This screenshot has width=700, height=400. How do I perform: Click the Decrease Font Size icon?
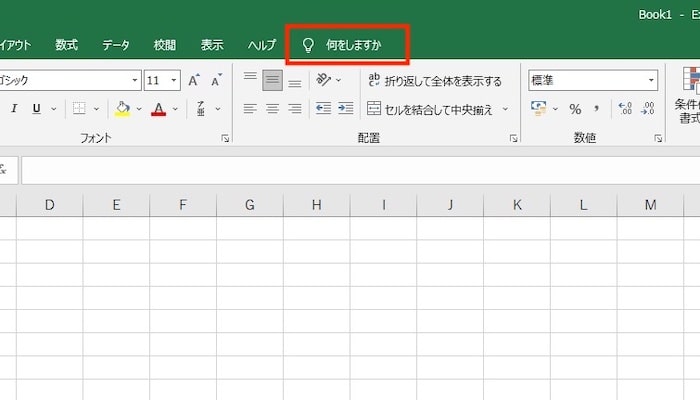coord(217,80)
